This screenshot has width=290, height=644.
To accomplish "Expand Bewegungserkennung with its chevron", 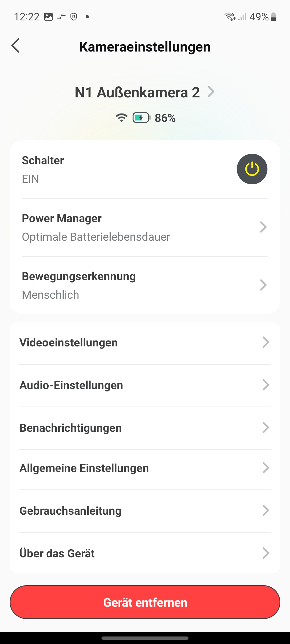I will (263, 285).
